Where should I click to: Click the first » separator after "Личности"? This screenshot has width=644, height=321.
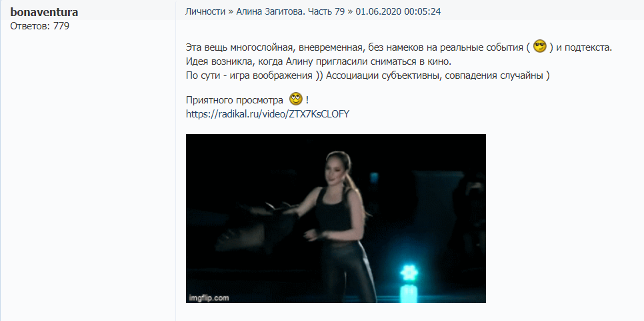click(x=231, y=11)
